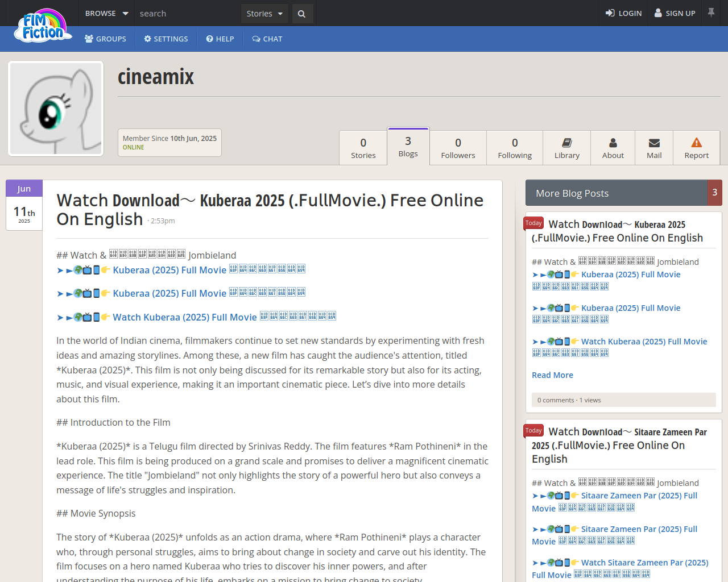Open Help from the navigation bar

coord(220,39)
